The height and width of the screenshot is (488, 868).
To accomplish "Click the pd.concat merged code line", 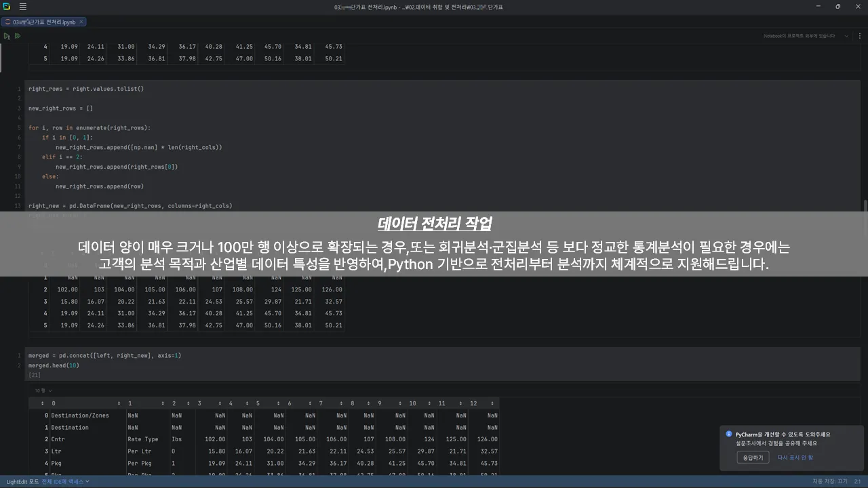I will coord(104,355).
